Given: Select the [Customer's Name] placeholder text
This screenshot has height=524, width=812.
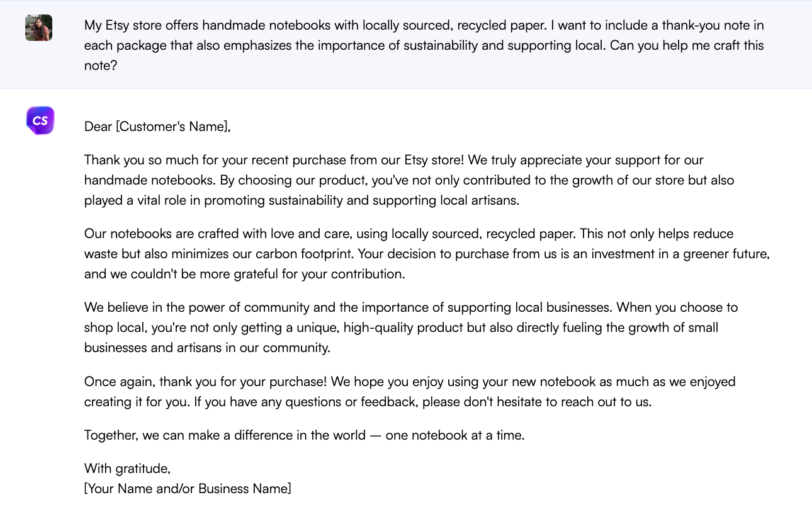Looking at the screenshot, I should [173, 127].
